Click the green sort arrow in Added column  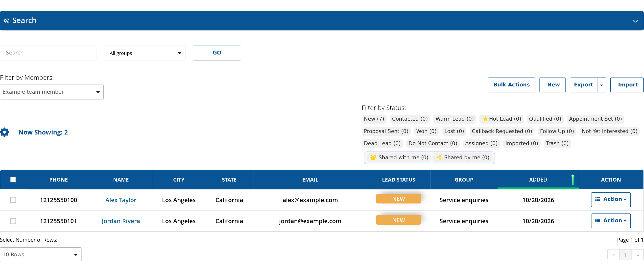click(572, 180)
